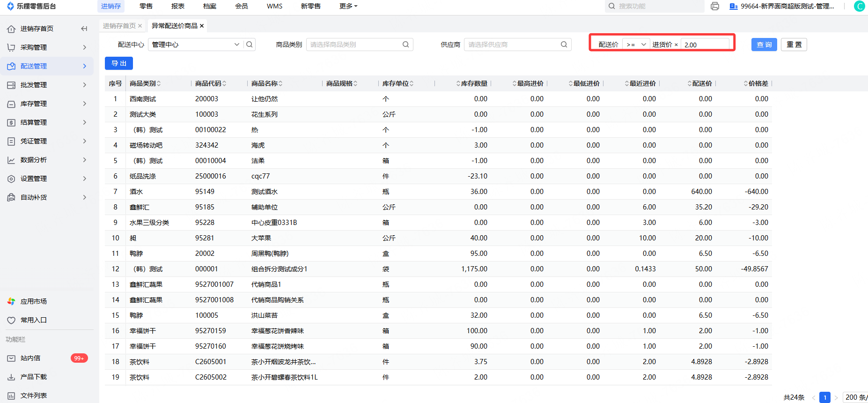Click the 设置管理 gear icon
Screen dimensions: 868x403
[x=11, y=179]
